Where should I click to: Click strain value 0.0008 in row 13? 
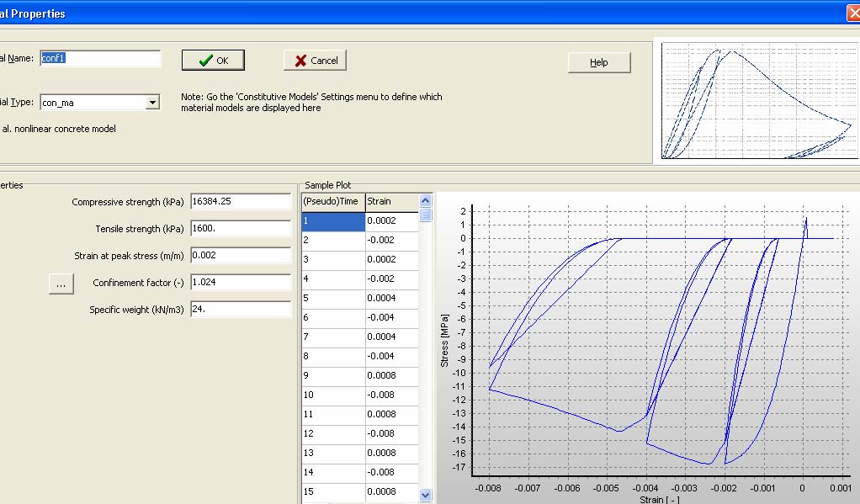tap(391, 453)
